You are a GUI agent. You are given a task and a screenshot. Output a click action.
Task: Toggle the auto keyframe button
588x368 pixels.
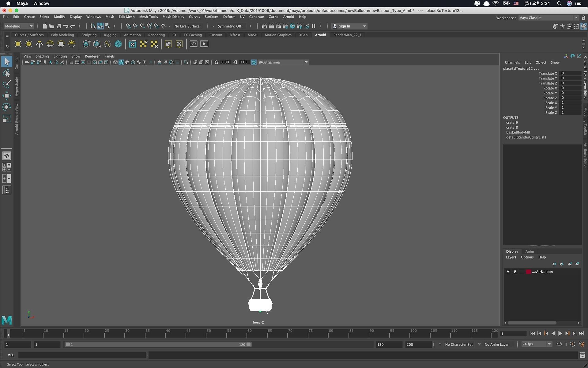[x=573, y=344]
